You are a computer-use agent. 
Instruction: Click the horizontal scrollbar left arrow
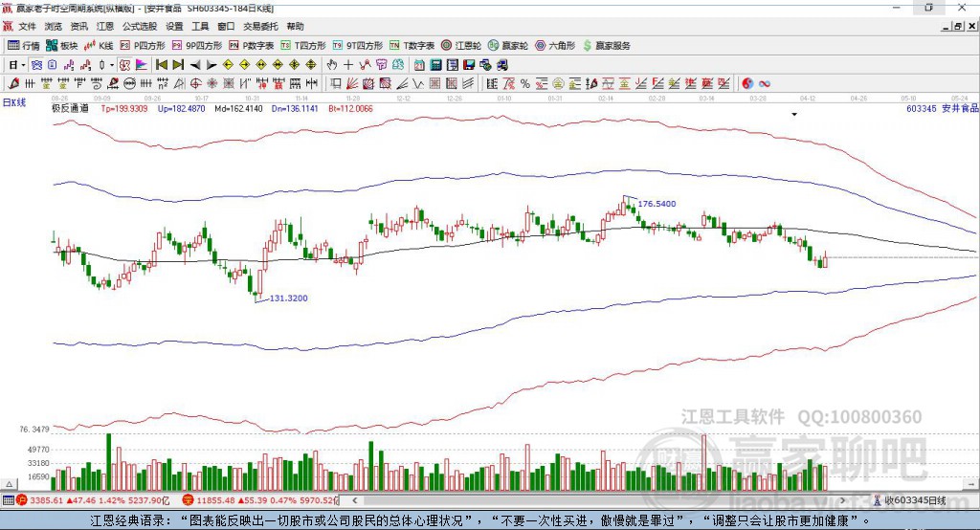pos(354,500)
